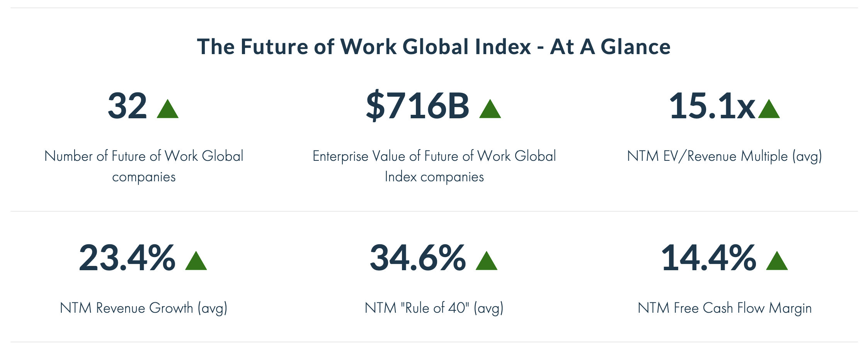Click the green up arrow beside 32
This screenshot has width=868, height=351.
click(x=168, y=110)
